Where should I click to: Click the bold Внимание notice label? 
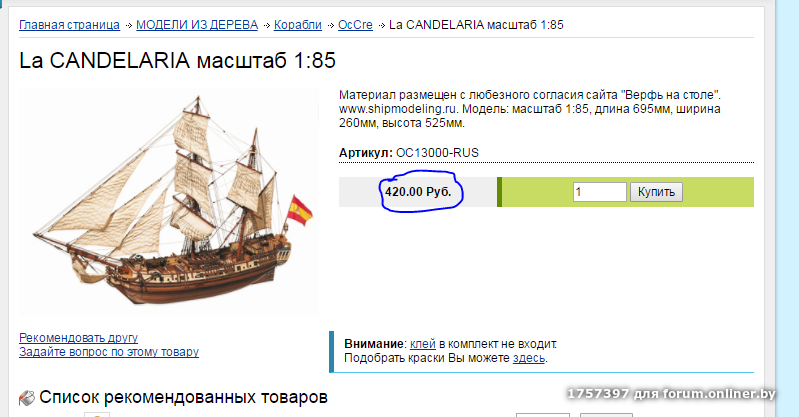(374, 343)
